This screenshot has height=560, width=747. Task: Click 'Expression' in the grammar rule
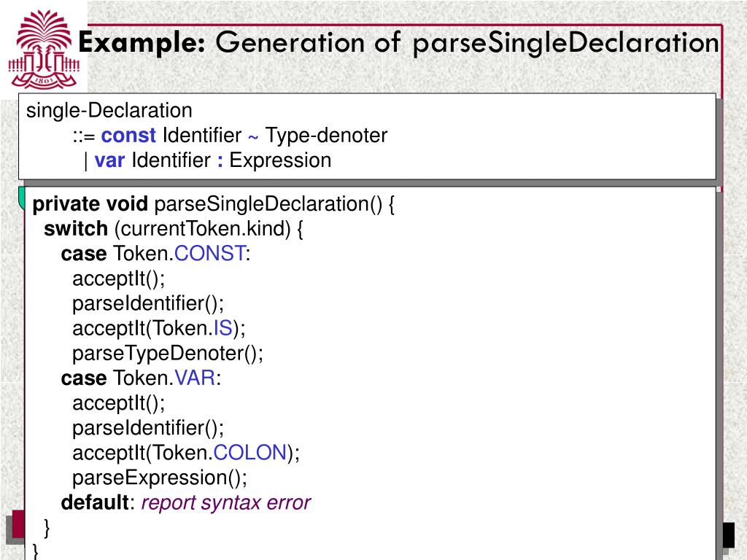click(x=280, y=161)
